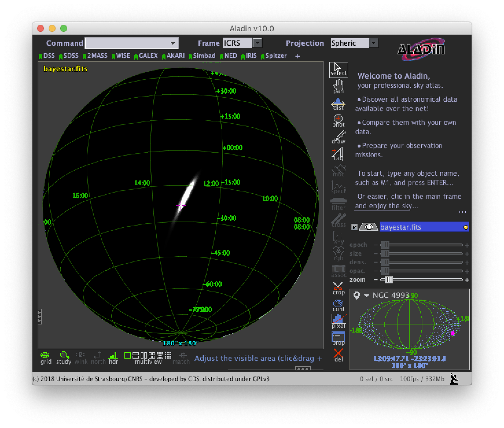Image resolution: width=504 pixels, height=428 pixels.
Task: Open the WISE bookmark
Action: (x=121, y=56)
